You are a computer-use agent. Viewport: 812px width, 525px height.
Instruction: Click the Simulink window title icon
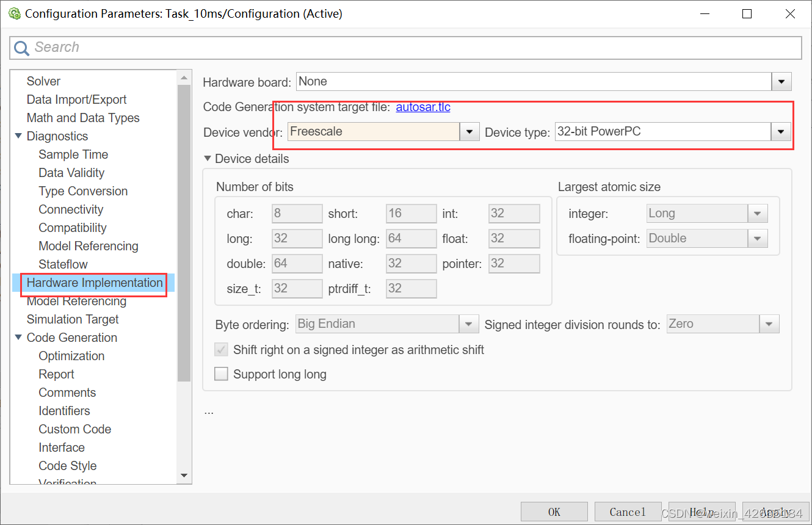[x=15, y=13]
